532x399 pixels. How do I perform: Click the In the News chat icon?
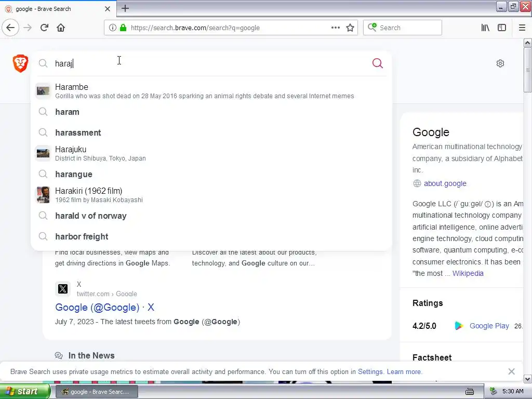coord(59,355)
